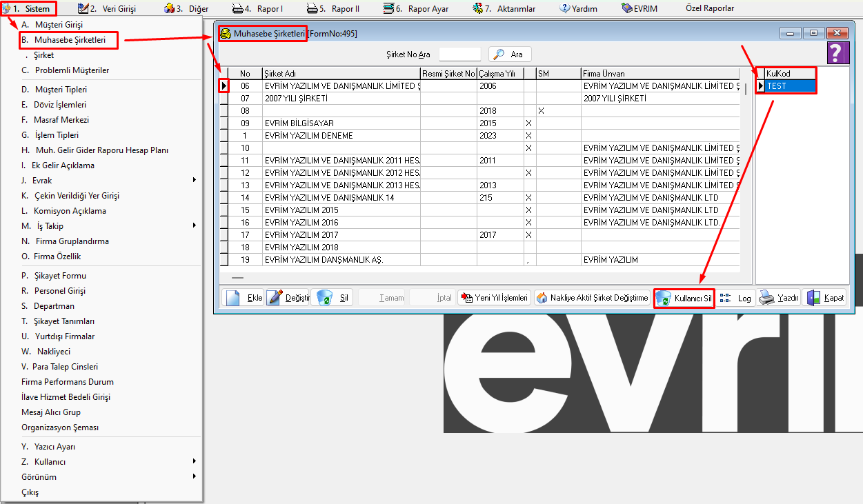Click the Şirket Adı column header
The width and height of the screenshot is (863, 504).
click(x=341, y=74)
